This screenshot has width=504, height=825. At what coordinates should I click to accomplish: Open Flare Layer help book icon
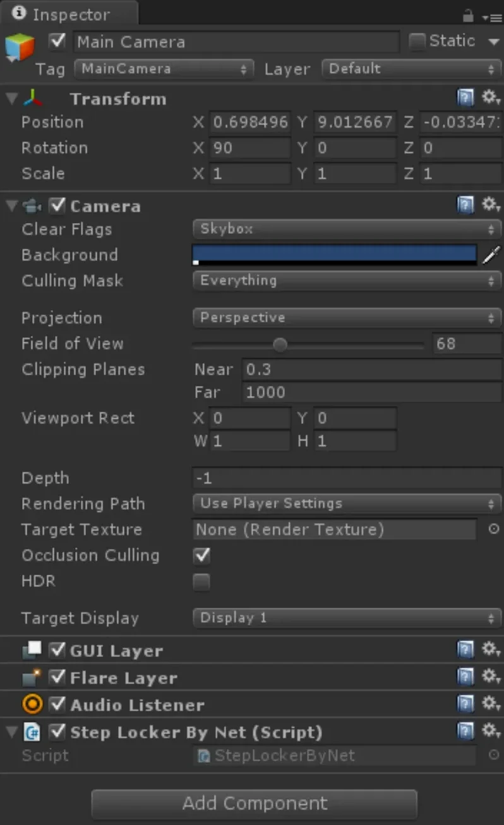[465, 677]
